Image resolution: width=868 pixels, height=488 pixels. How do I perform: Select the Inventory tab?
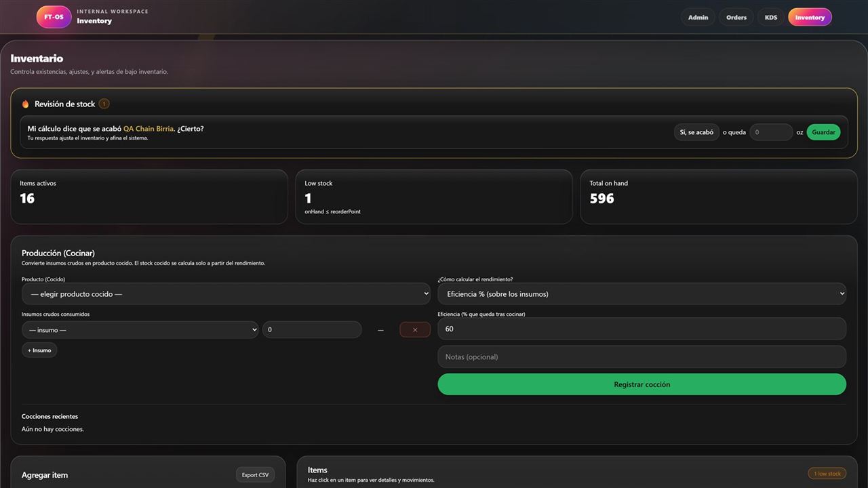coord(810,18)
